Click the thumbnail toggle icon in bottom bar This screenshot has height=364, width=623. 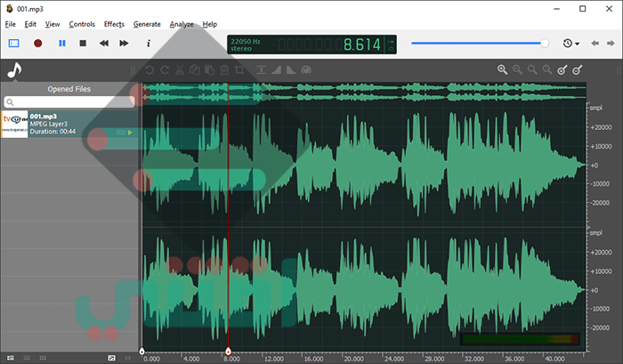pyautogui.click(x=111, y=358)
